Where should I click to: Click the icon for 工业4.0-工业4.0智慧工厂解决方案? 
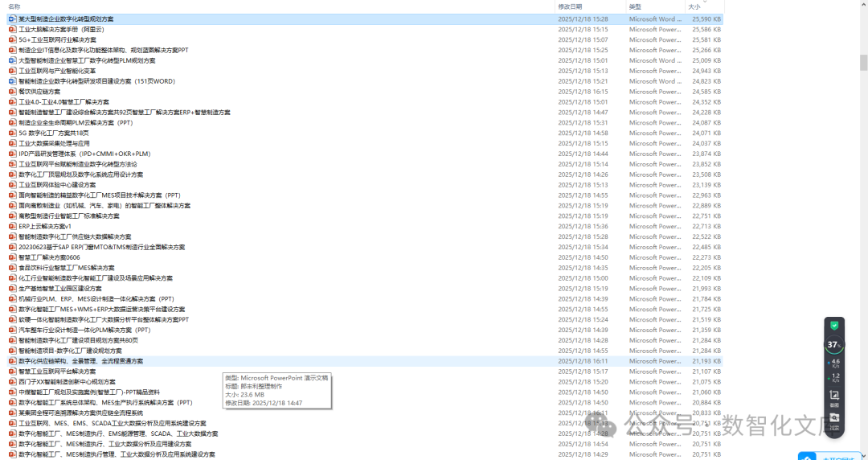pos(13,102)
